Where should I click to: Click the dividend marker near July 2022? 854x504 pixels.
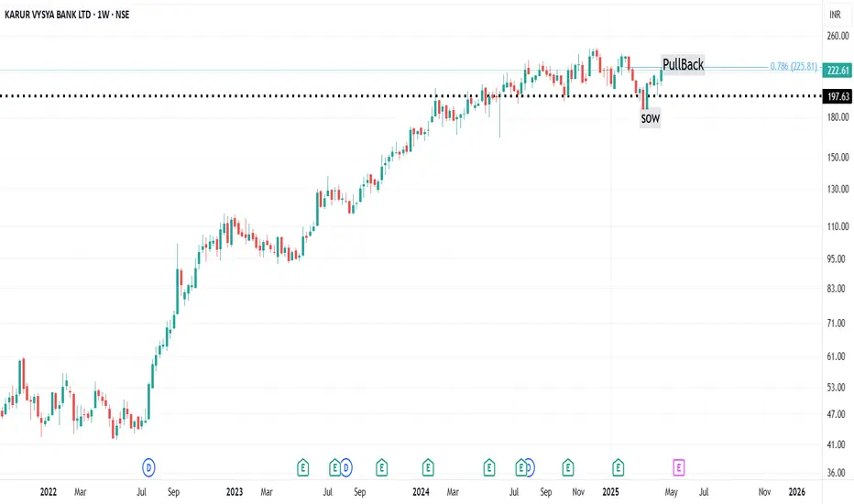pyautogui.click(x=148, y=467)
